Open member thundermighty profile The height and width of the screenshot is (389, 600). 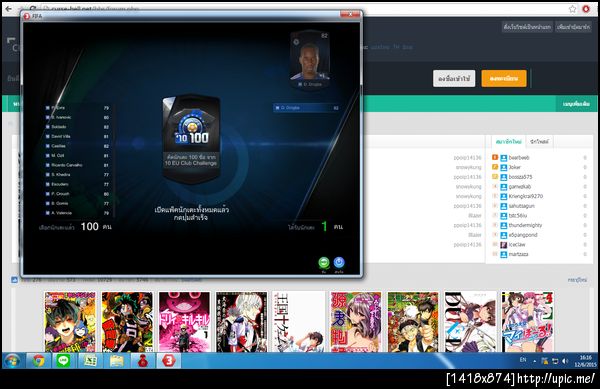click(x=525, y=225)
